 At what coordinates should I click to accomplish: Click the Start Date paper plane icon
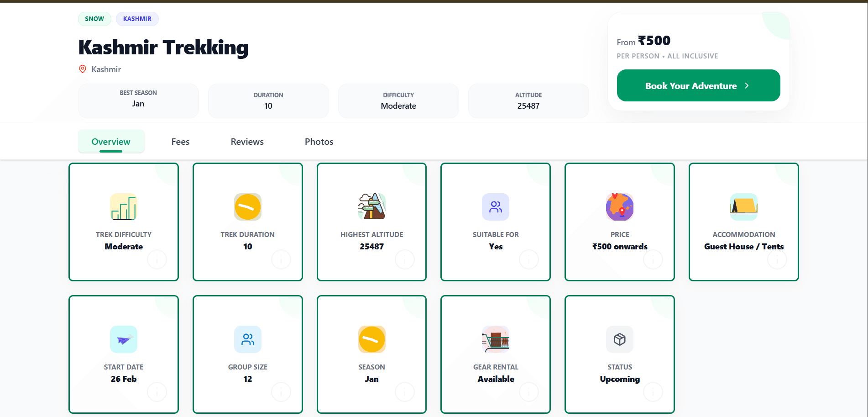124,339
